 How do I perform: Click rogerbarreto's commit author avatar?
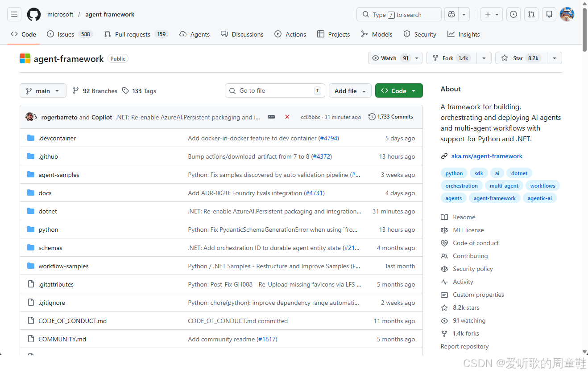(30, 117)
